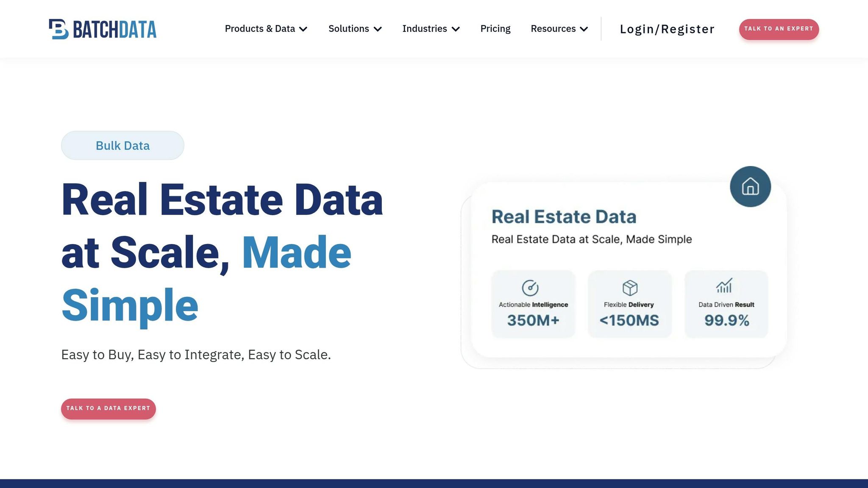Click the 99.9% statistic value
The height and width of the screenshot is (488, 868).
(726, 320)
